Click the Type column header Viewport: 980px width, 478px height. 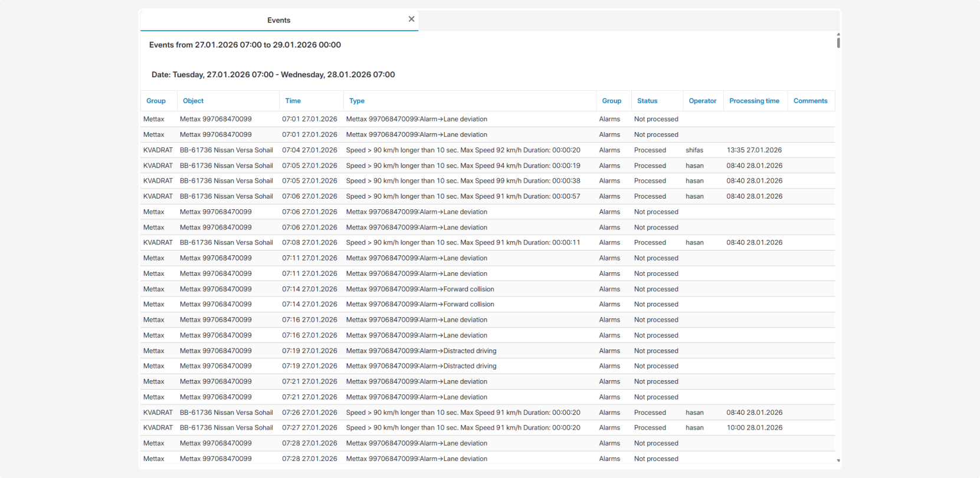coord(356,101)
